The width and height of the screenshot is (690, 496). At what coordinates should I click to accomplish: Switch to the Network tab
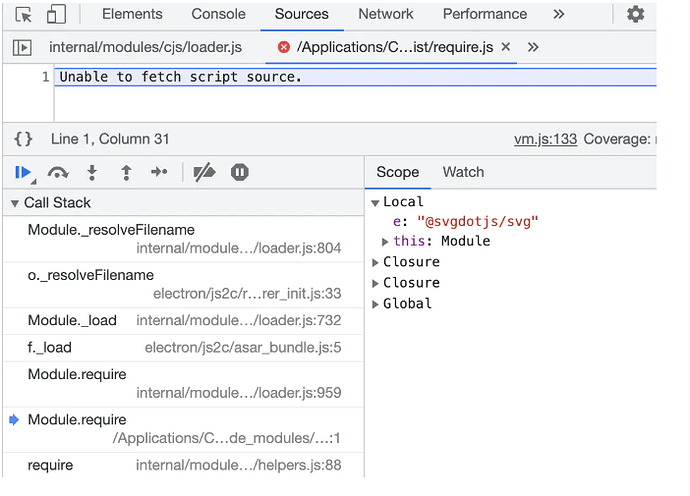(x=385, y=14)
